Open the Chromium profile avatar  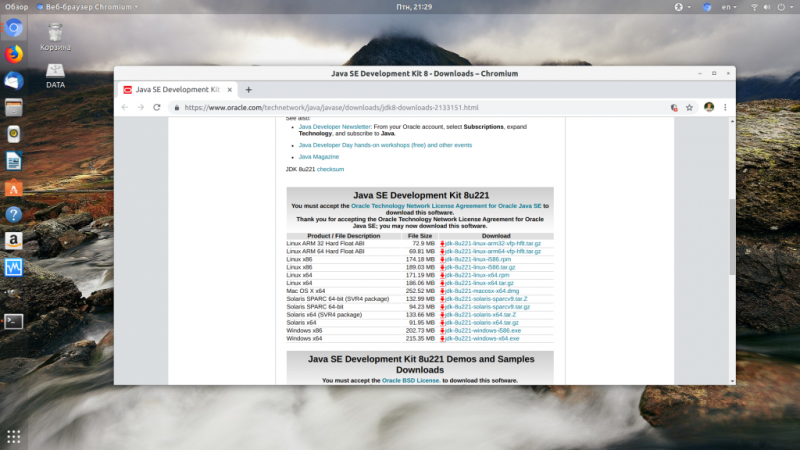point(709,107)
